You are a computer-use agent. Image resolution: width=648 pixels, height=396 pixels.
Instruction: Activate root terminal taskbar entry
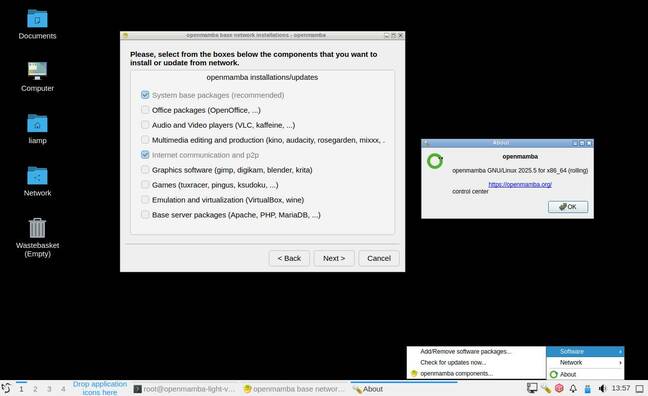184,389
